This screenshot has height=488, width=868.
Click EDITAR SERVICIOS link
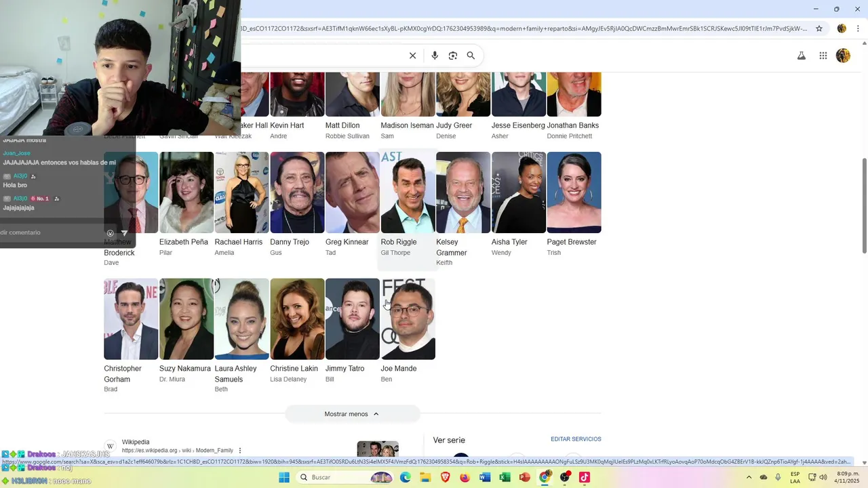point(576,439)
